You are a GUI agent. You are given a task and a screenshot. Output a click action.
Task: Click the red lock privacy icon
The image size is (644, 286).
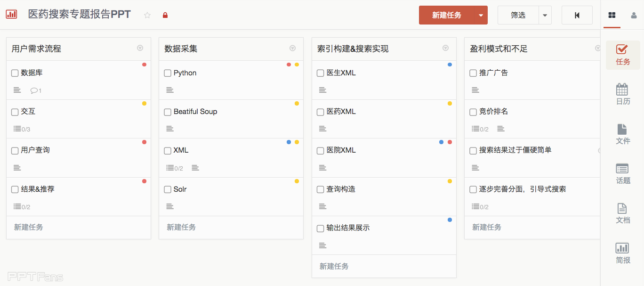click(165, 15)
